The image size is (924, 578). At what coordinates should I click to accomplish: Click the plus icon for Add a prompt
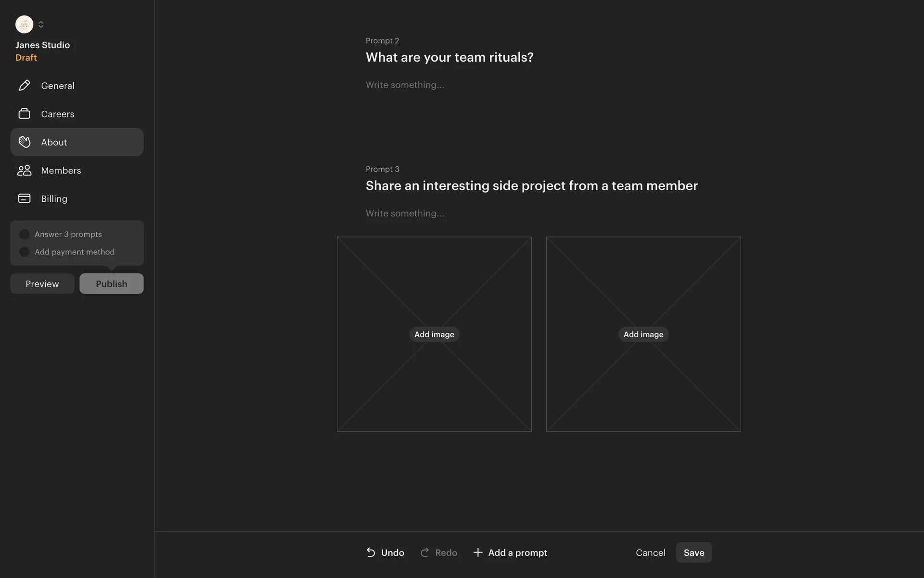pyautogui.click(x=477, y=552)
